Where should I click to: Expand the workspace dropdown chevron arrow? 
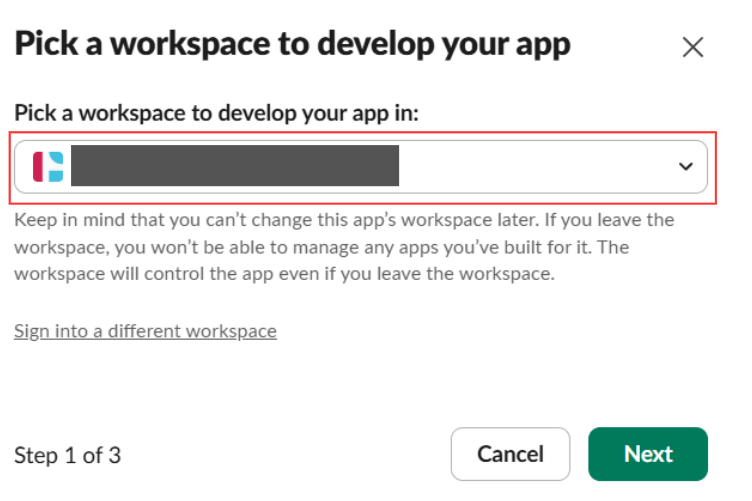click(685, 166)
